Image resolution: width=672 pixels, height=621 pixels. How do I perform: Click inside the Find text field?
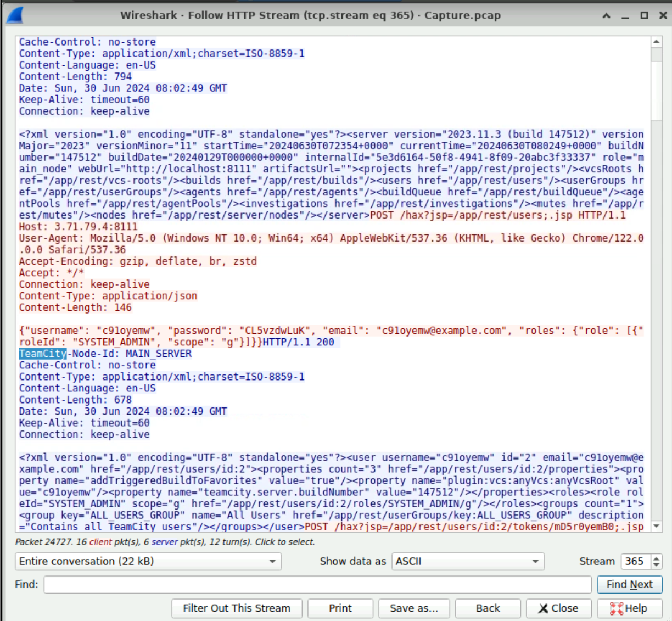coord(317,585)
